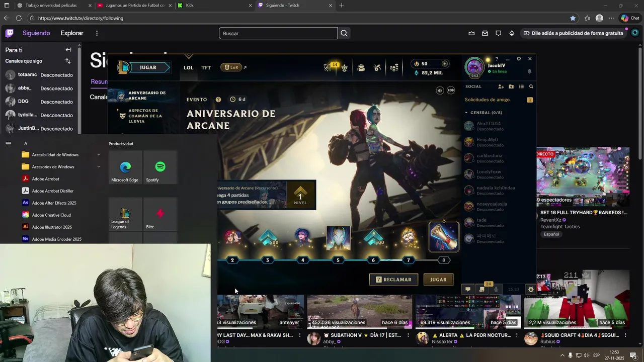Open the League clash trophy icon
This screenshot has height=362, width=644.
tap(345, 67)
